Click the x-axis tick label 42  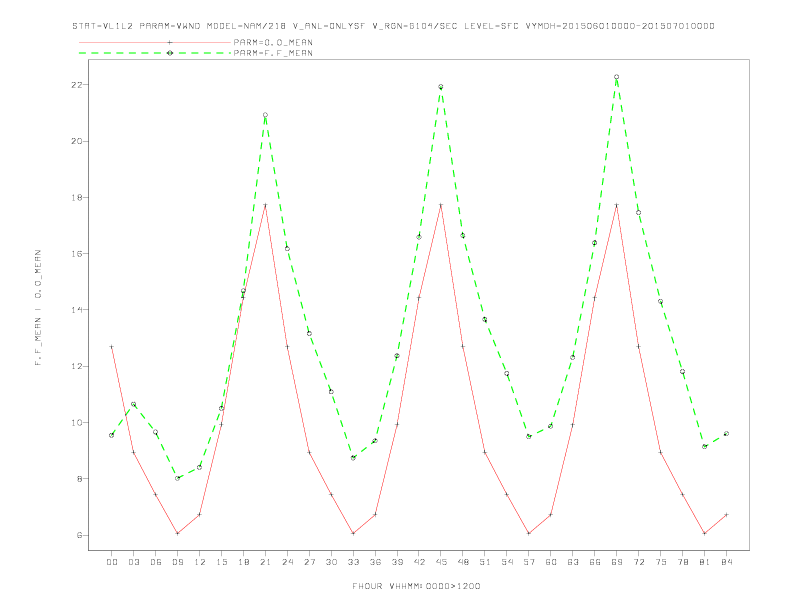[419, 562]
